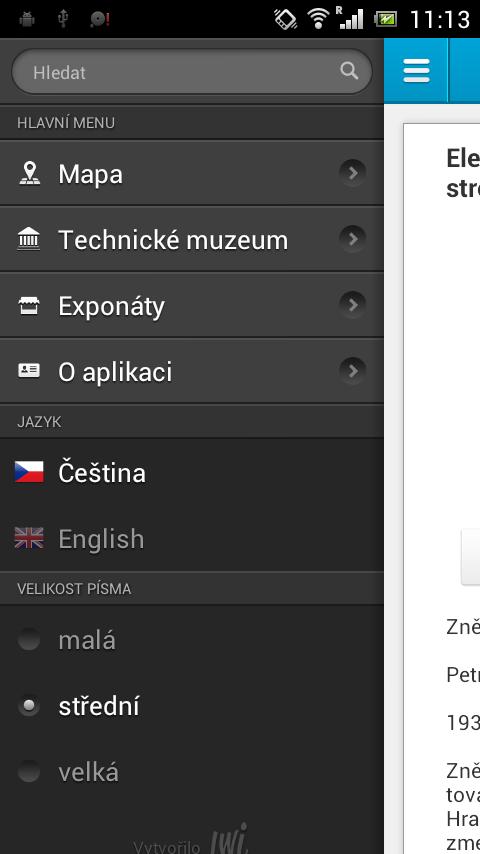Image resolution: width=480 pixels, height=854 pixels.
Task: Tap the Czech flag icon
Action: coord(29,472)
